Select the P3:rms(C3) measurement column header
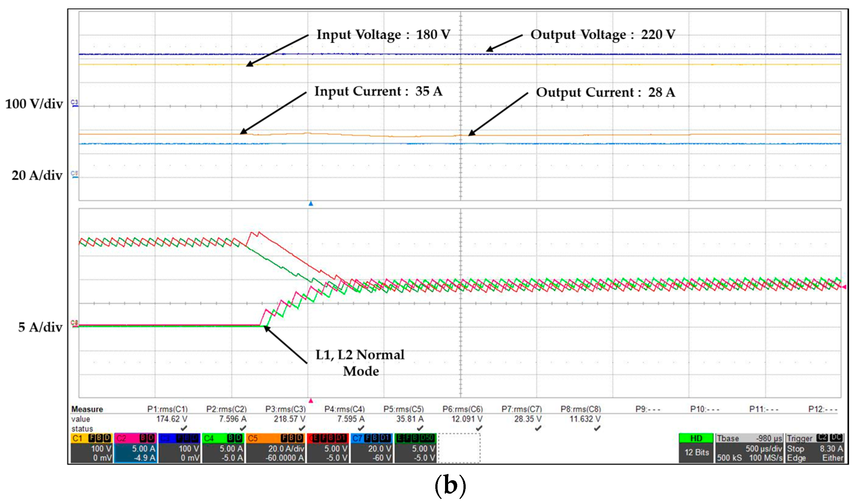The width and height of the screenshot is (855, 504). 285,410
